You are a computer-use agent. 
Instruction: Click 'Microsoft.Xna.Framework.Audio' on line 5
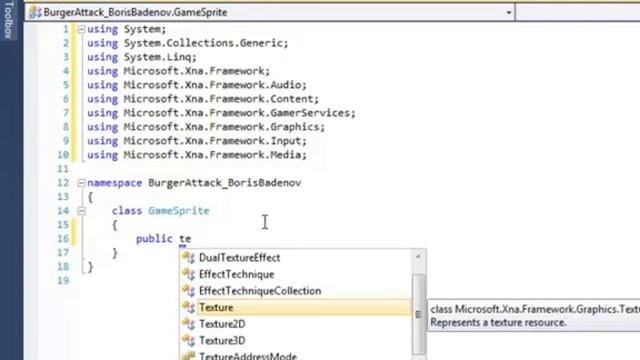[213, 85]
